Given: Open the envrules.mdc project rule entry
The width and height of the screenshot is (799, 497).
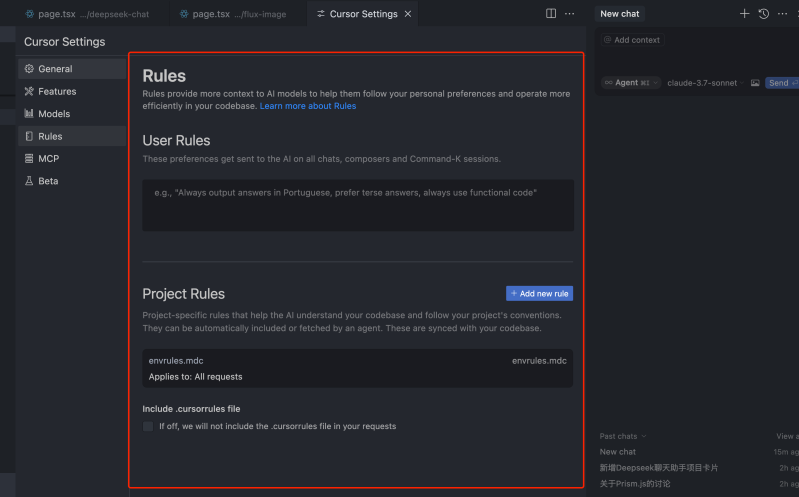Looking at the screenshot, I should (358, 368).
